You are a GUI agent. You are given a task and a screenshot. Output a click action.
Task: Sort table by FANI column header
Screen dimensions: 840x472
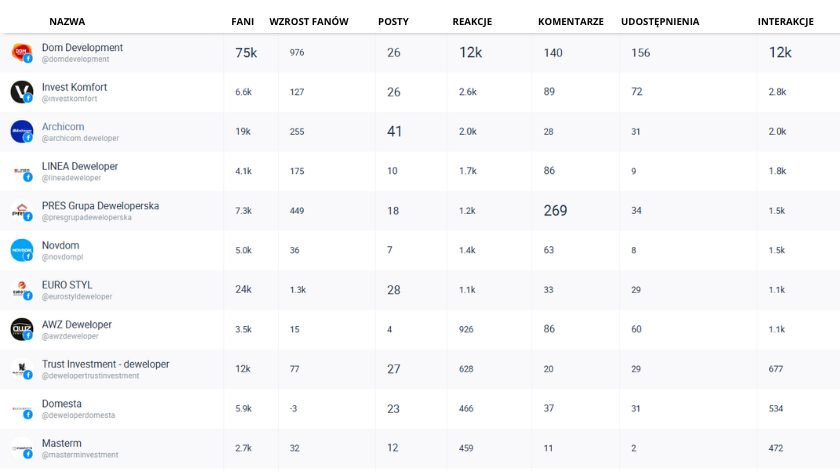[242, 21]
